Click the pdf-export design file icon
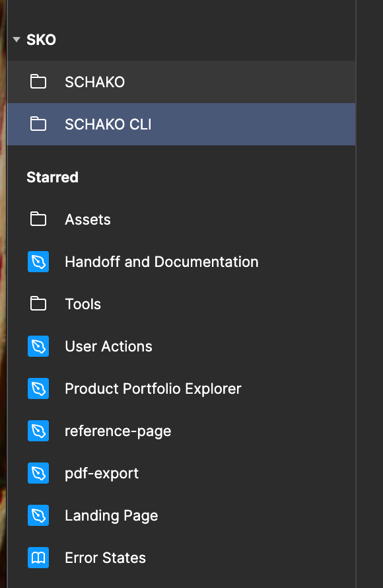383x588 pixels. pyautogui.click(x=38, y=473)
